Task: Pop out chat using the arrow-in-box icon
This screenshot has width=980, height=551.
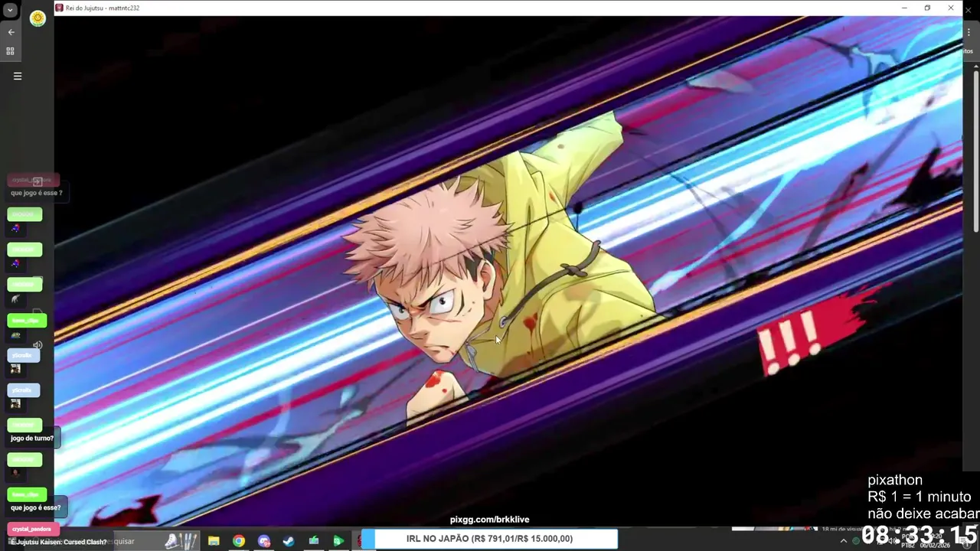Action: 37,181
